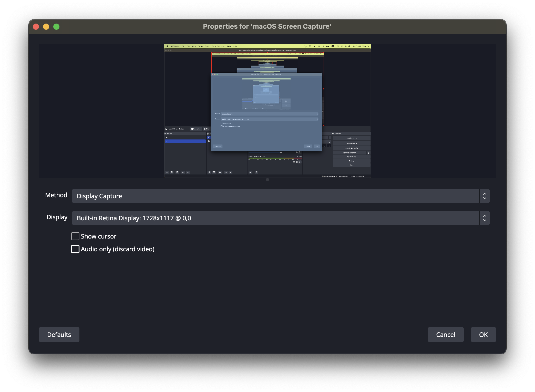Click the remove scene trash icon in preview
This screenshot has width=535, height=392.
pos(172,172)
